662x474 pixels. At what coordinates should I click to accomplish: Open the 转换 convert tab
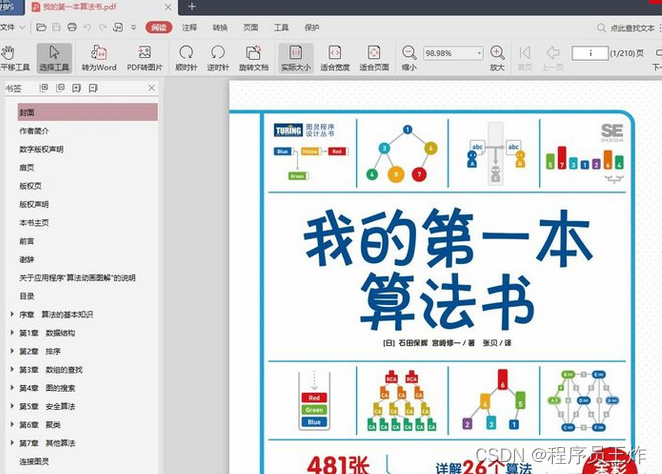[220, 27]
